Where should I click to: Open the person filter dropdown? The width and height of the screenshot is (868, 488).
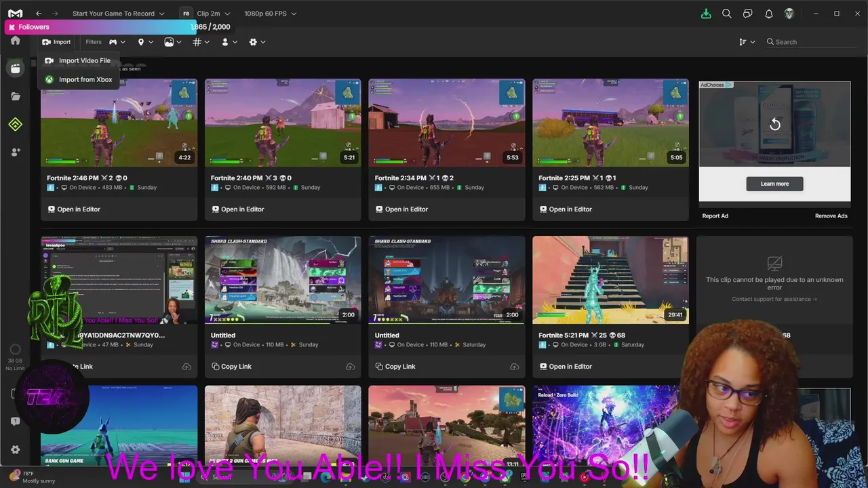pos(229,42)
